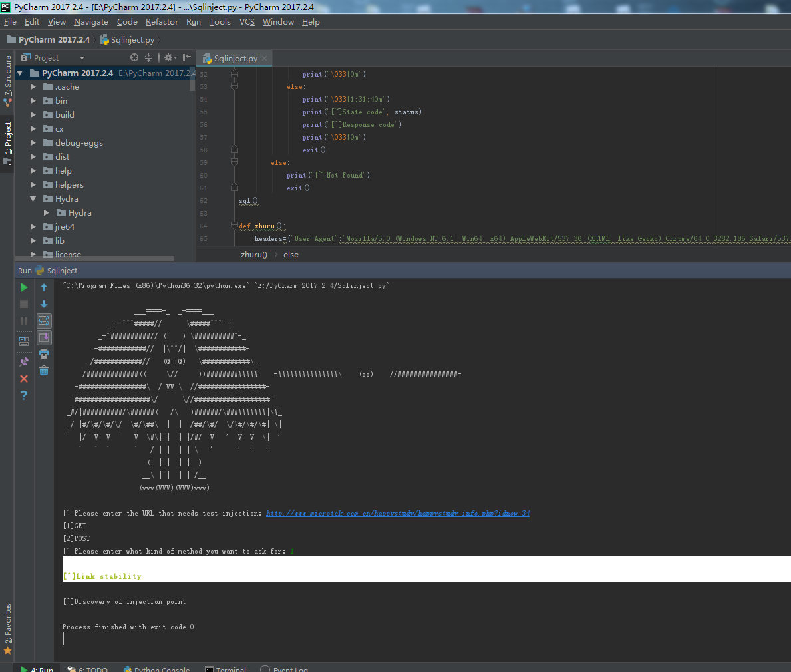Click Project tree vertical scrollbar thumb
This screenshot has width=791, height=672.
[192, 79]
